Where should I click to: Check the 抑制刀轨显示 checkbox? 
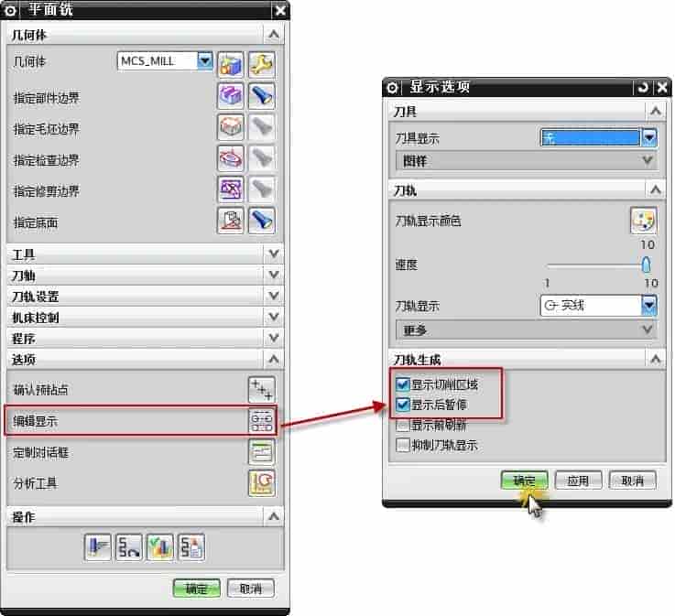402,445
